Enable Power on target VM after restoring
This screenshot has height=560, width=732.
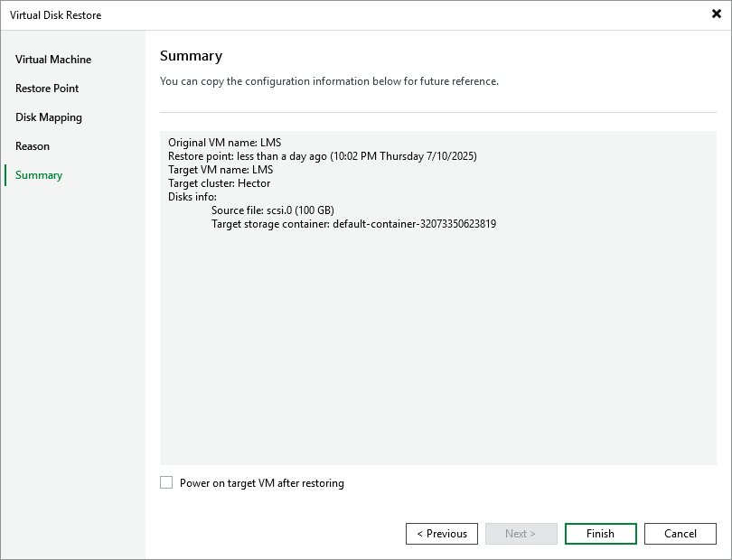pyautogui.click(x=166, y=482)
